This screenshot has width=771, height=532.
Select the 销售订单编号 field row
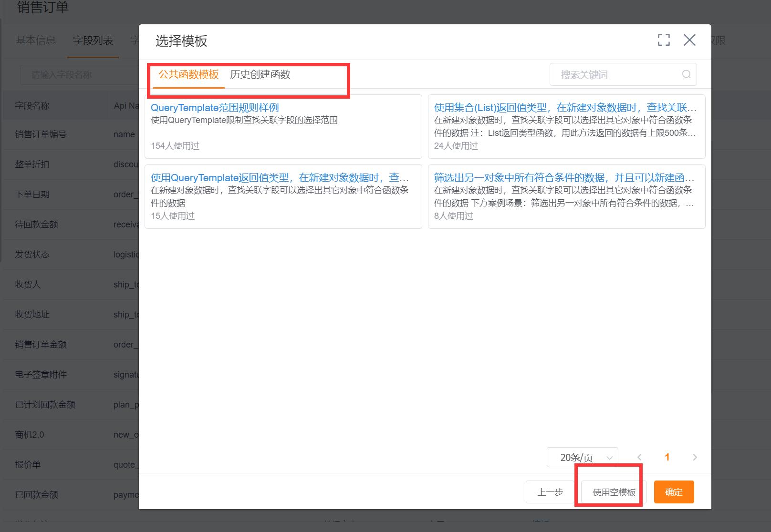(x=71, y=134)
